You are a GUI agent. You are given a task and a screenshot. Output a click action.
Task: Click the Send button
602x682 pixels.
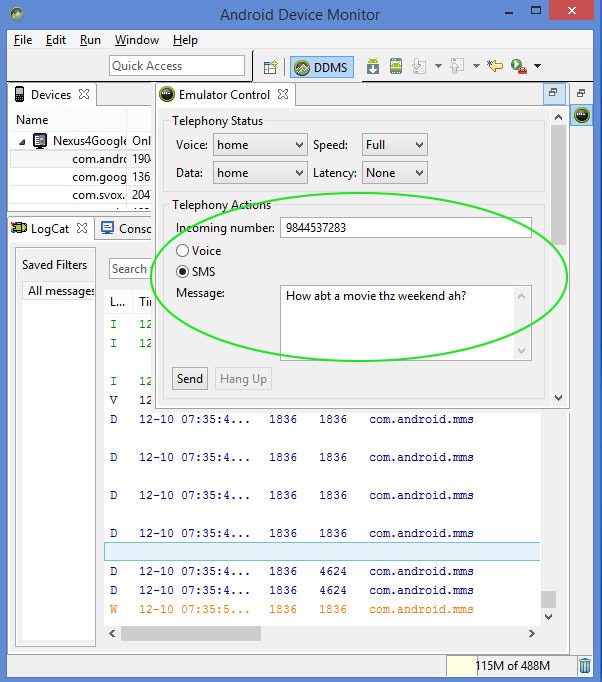pos(190,378)
